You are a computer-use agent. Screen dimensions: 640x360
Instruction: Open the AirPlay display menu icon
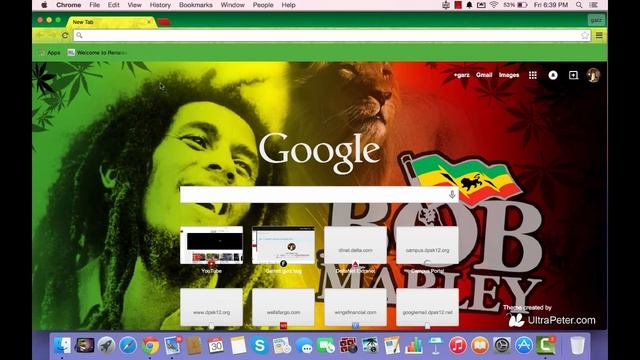coord(481,5)
